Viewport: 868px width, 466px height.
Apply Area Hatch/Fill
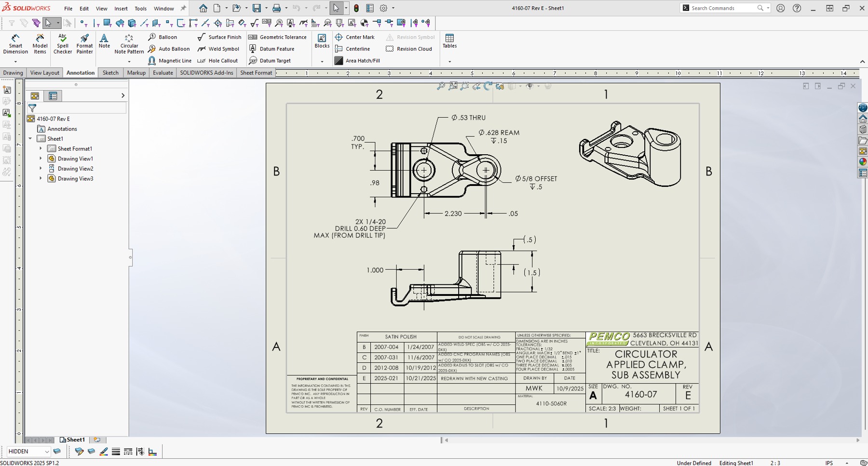[x=357, y=61]
